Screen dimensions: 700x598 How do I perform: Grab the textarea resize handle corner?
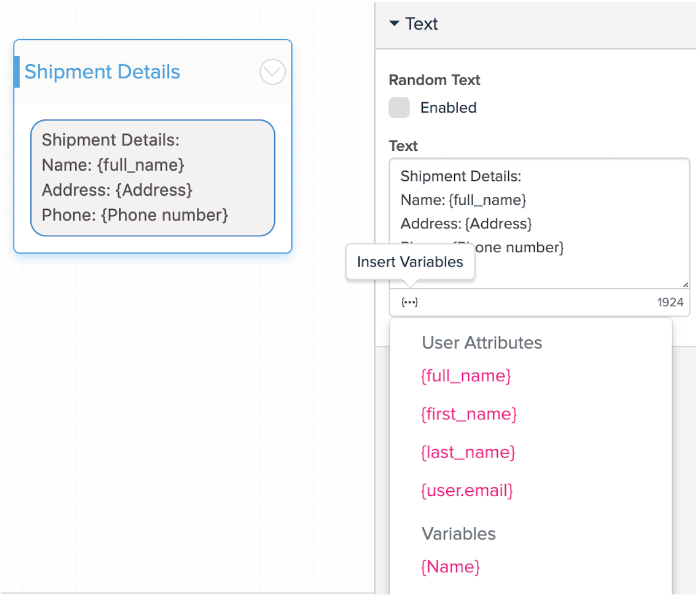(x=684, y=284)
